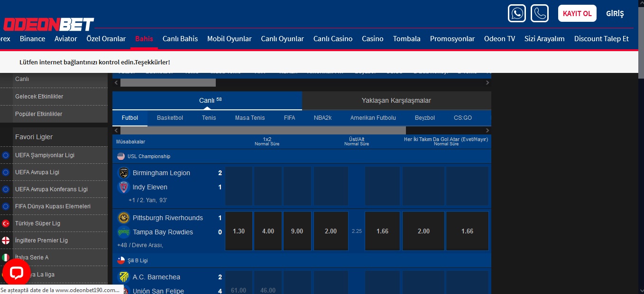Viewport: 644px width, 294px height.
Task: Open the NBA2k tab
Action: click(x=323, y=118)
